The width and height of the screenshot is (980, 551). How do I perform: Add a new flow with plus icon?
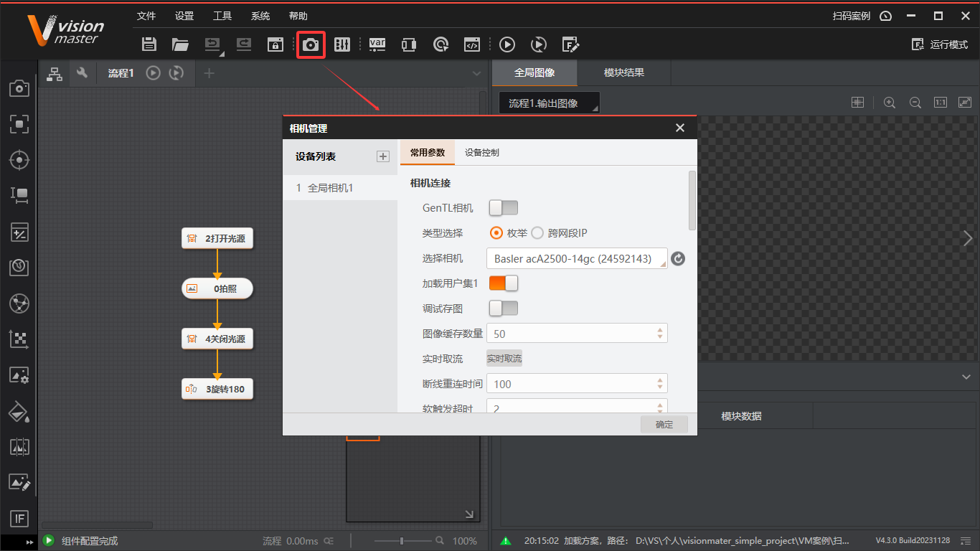coord(209,72)
